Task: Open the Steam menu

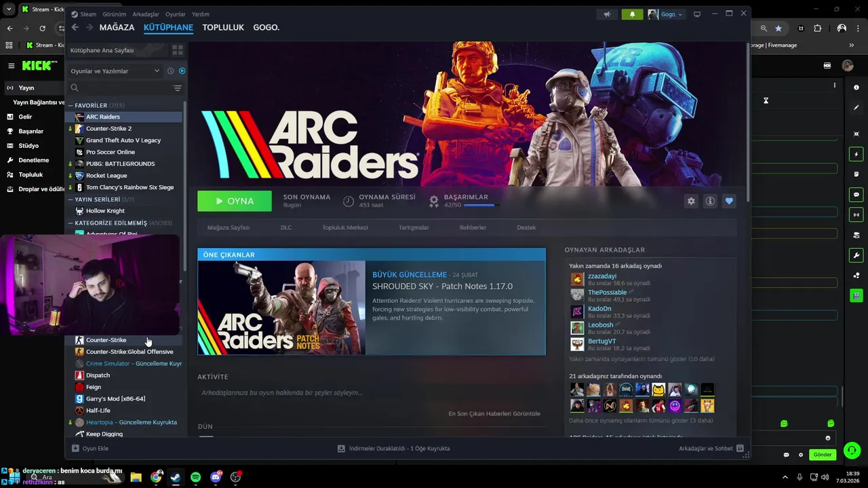Action: (84, 14)
